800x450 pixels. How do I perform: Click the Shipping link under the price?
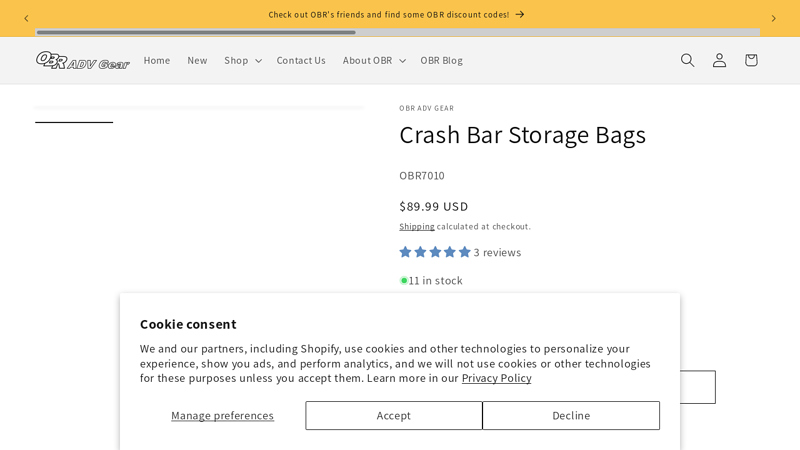(x=417, y=226)
